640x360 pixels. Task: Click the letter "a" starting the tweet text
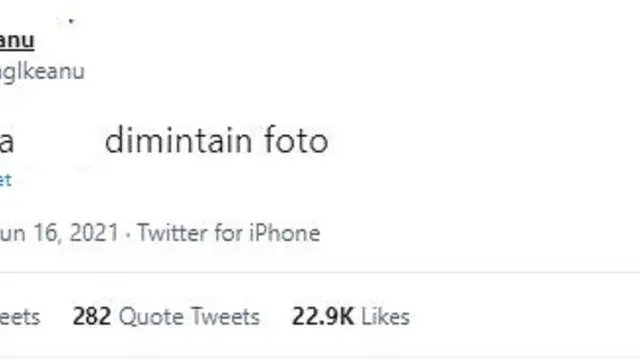[x=7, y=143]
